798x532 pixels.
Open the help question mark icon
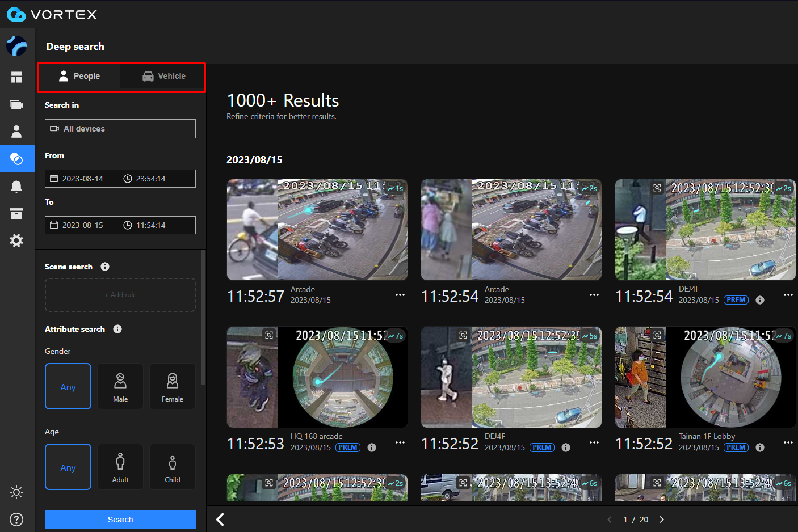tap(16, 519)
